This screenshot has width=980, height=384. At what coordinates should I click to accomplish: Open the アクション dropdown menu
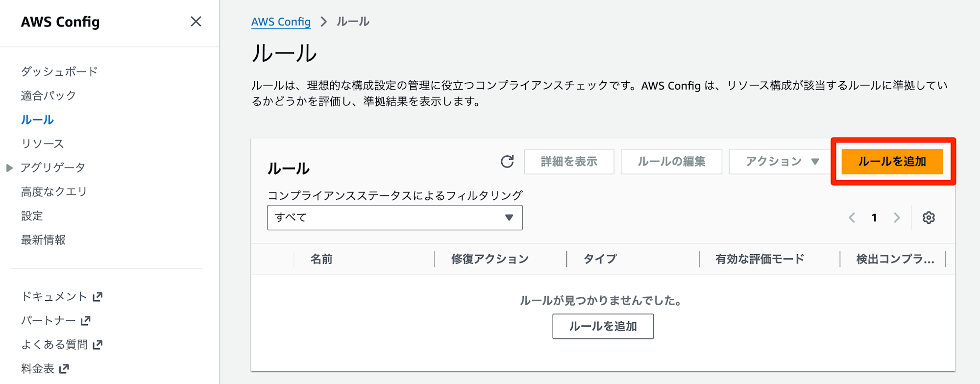tap(782, 162)
